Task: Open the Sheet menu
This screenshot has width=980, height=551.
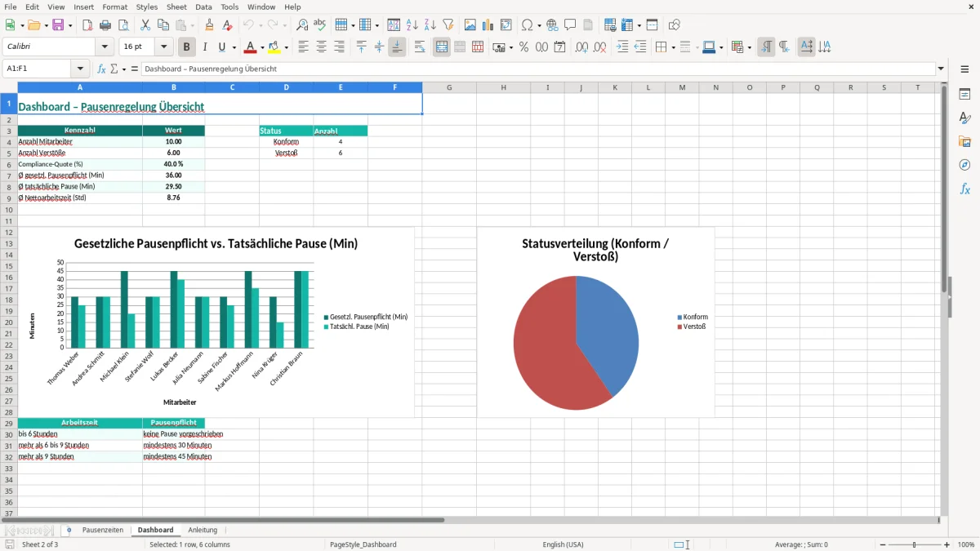Action: [x=176, y=7]
